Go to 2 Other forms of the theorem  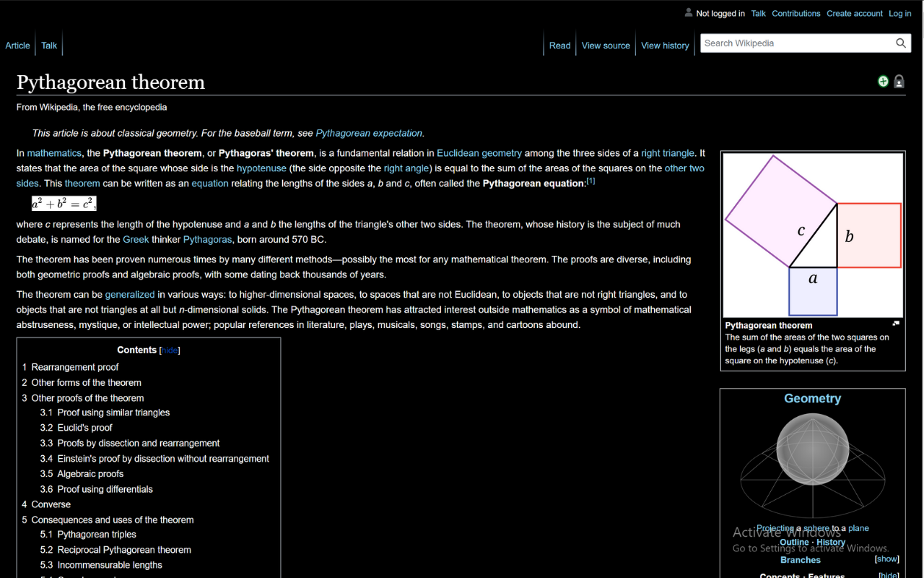tap(82, 383)
